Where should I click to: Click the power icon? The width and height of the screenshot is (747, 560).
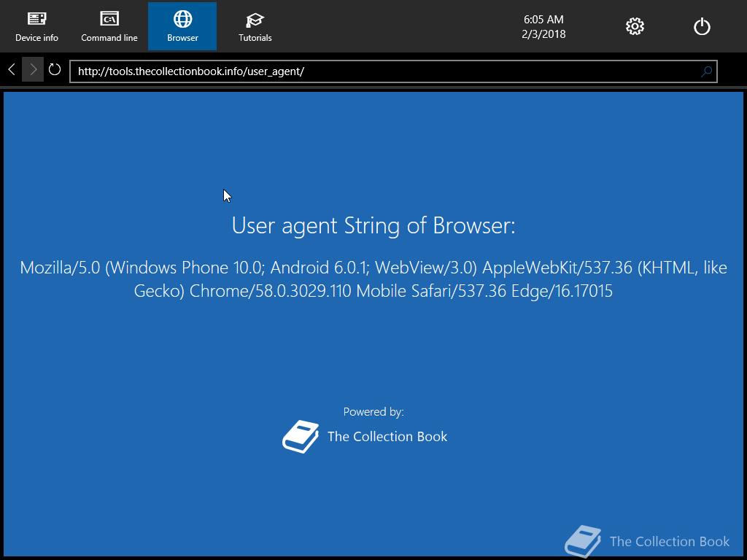click(702, 27)
